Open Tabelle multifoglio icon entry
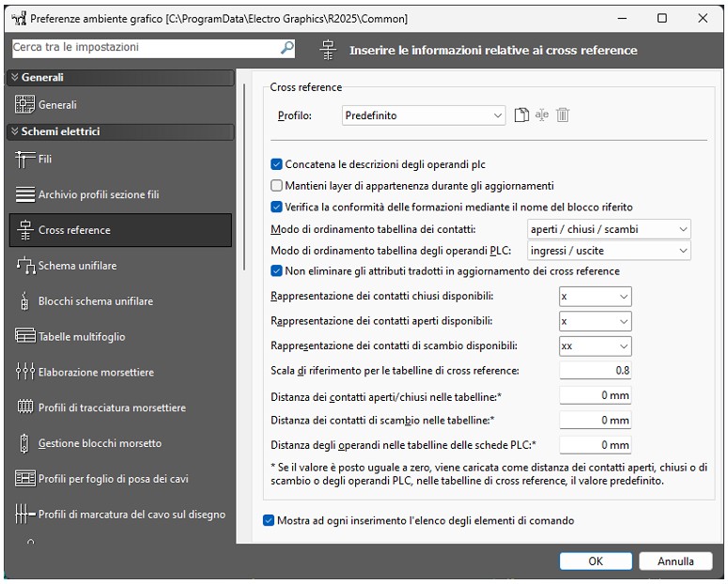 pos(25,336)
